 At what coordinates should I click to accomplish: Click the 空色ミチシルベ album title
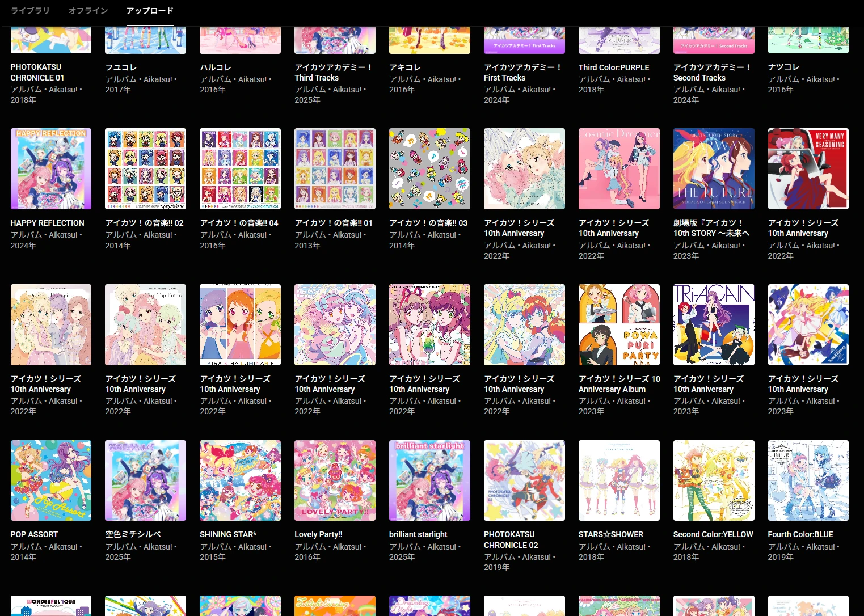point(133,534)
